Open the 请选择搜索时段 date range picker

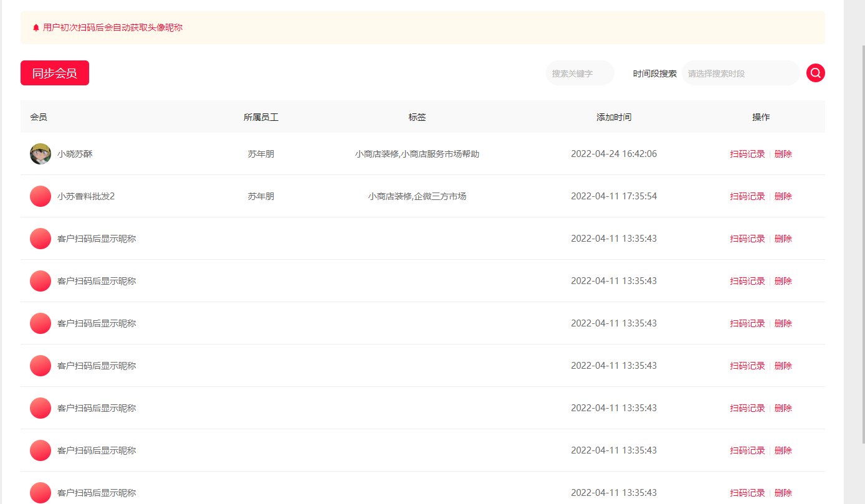(x=740, y=74)
